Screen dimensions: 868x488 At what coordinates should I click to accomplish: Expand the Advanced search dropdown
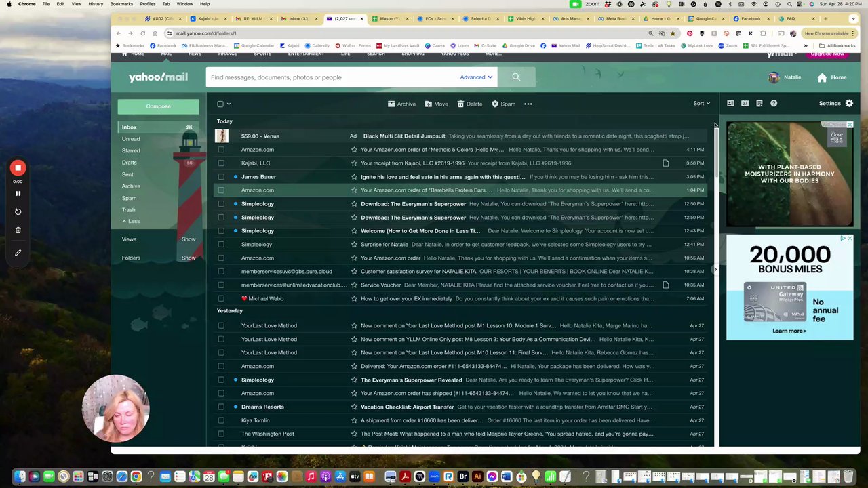coord(476,77)
